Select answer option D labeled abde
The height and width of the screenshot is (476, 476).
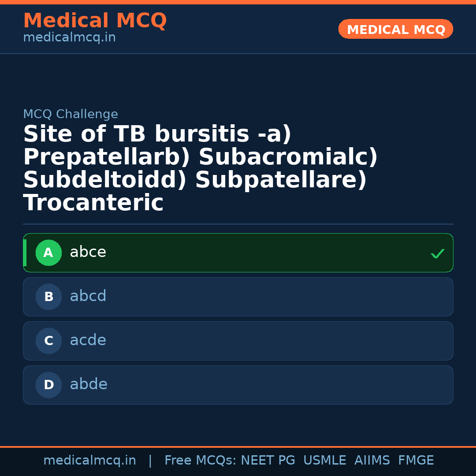tap(238, 385)
